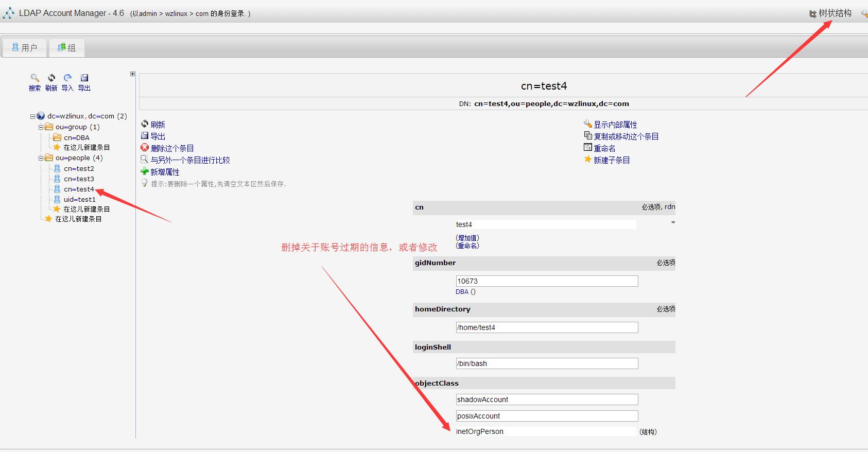Image resolution: width=868 pixels, height=452 pixels.
Task: Click 刷新 refresh link in entry actions
Action: point(158,125)
